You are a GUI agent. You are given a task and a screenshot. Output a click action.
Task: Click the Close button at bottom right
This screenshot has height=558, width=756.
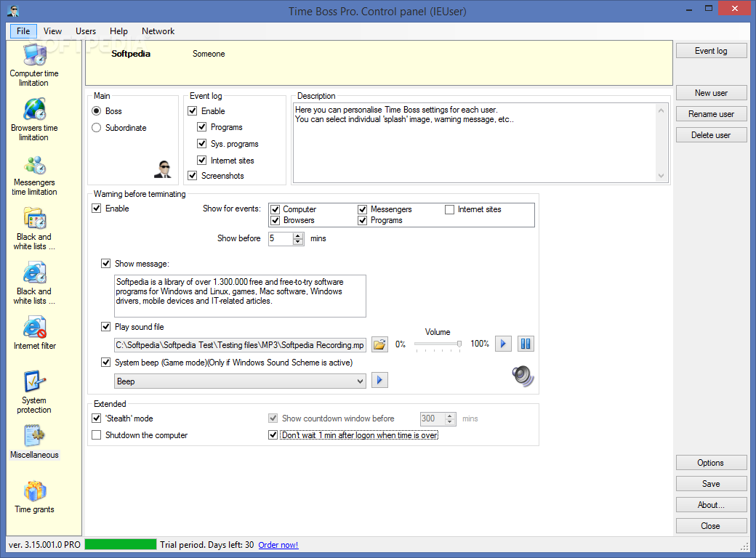click(711, 526)
